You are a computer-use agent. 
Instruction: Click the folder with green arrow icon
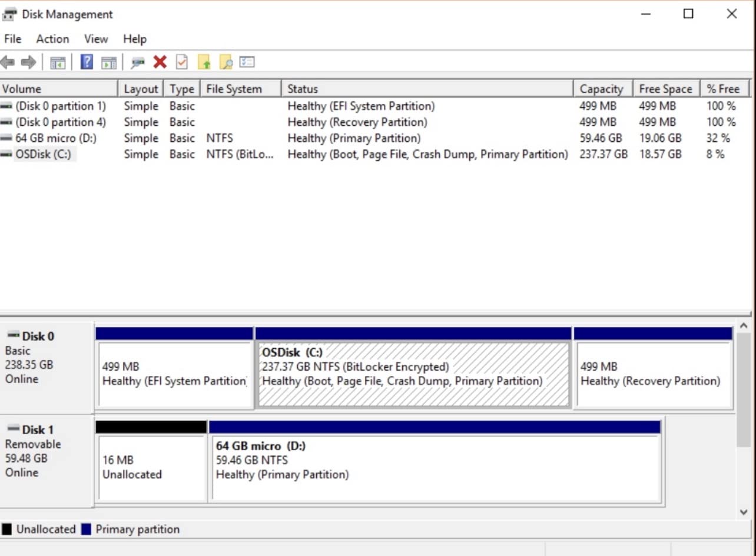pyautogui.click(x=204, y=62)
